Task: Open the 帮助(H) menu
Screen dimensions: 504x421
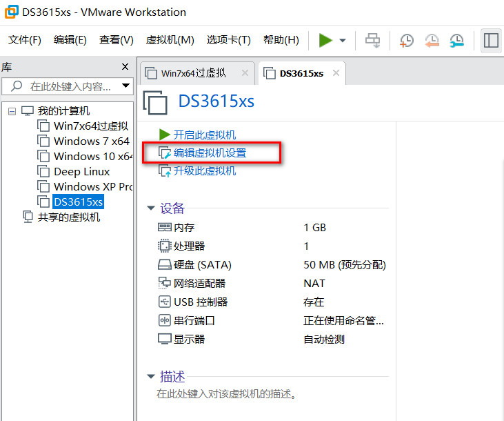Action: (x=281, y=40)
